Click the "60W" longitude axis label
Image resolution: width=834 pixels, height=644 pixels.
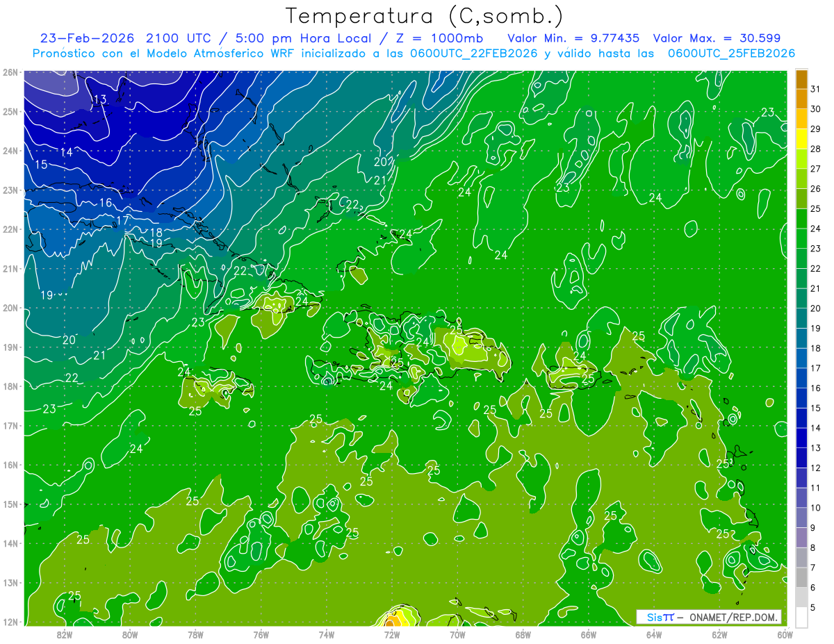click(x=785, y=634)
